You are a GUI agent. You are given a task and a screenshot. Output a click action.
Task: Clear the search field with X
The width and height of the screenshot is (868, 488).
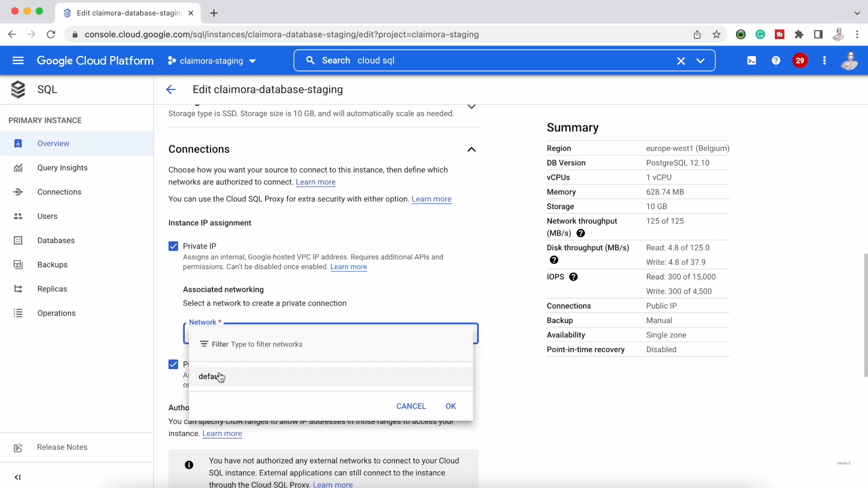pyautogui.click(x=681, y=61)
